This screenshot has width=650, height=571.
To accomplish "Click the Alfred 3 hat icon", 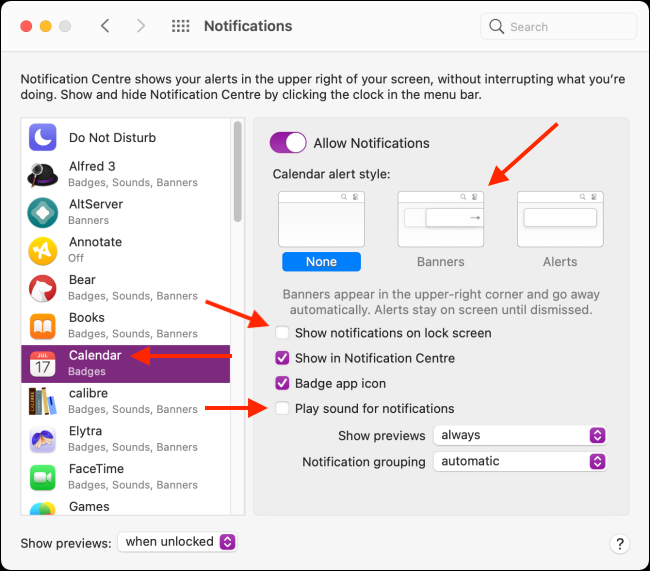I will (42, 175).
